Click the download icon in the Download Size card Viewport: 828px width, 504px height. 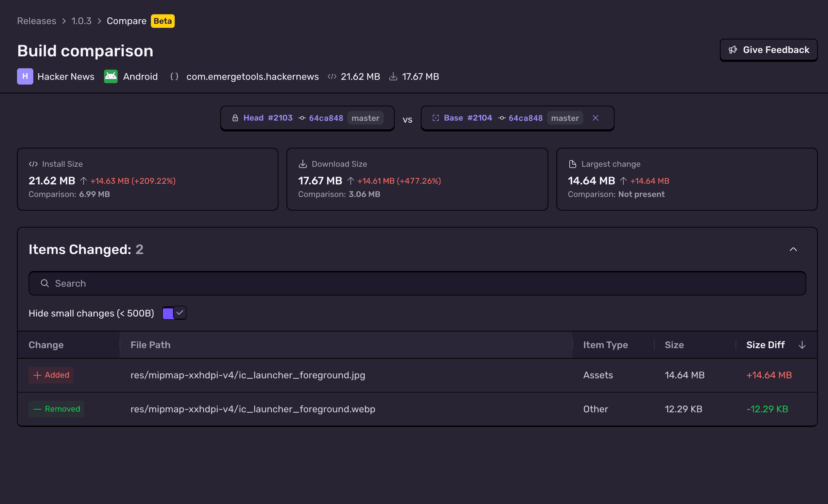[303, 163]
